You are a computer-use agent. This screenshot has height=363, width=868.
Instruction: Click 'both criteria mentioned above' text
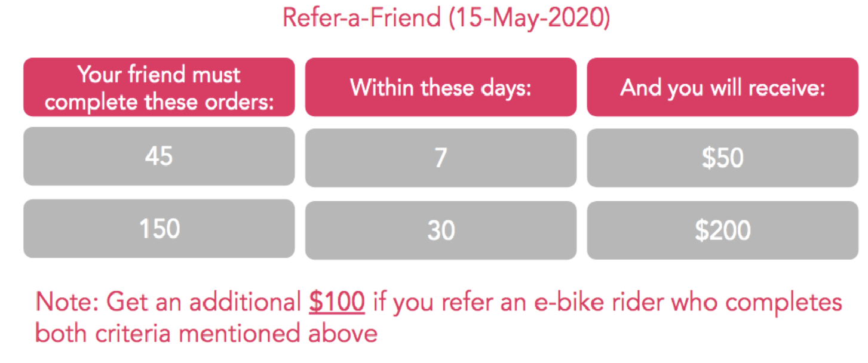(206, 333)
